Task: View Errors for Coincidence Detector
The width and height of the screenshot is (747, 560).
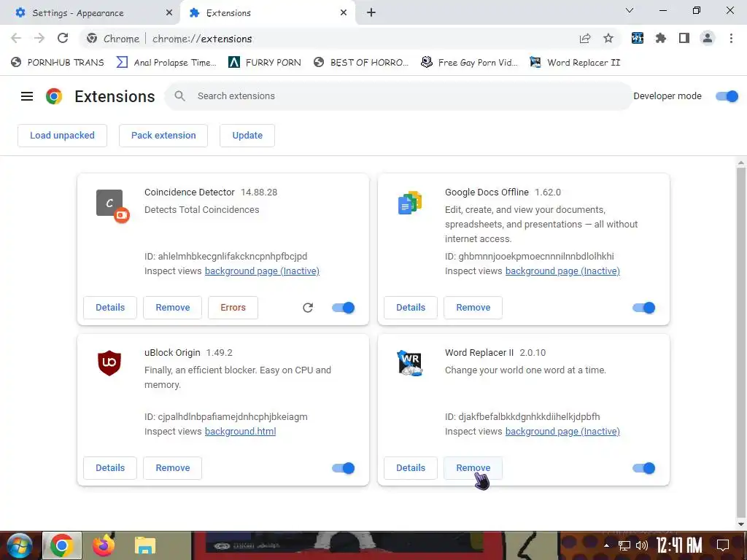Action: coord(233,308)
